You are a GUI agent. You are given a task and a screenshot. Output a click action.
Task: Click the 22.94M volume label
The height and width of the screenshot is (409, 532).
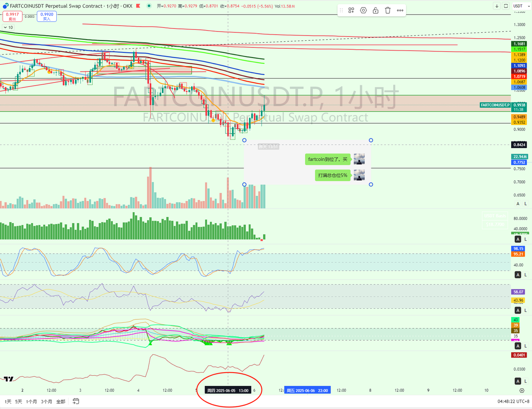520,157
